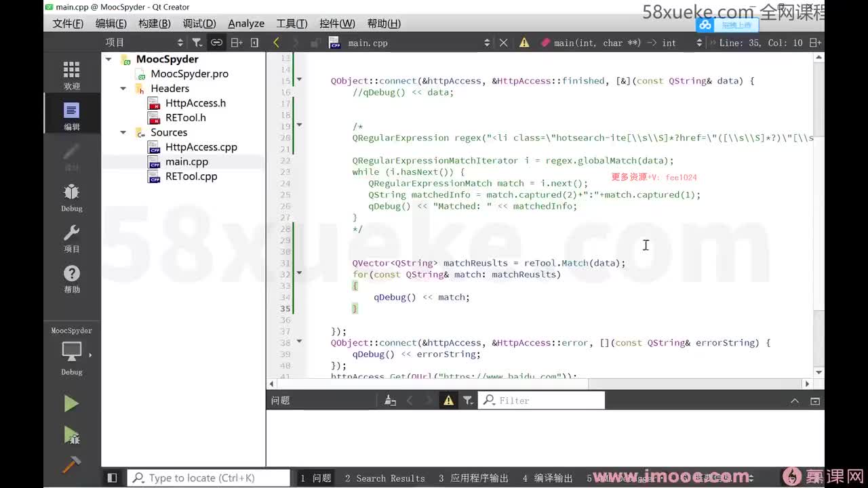Open the 帮助(H) menu
Screen dimensions: 868x488
point(384,23)
